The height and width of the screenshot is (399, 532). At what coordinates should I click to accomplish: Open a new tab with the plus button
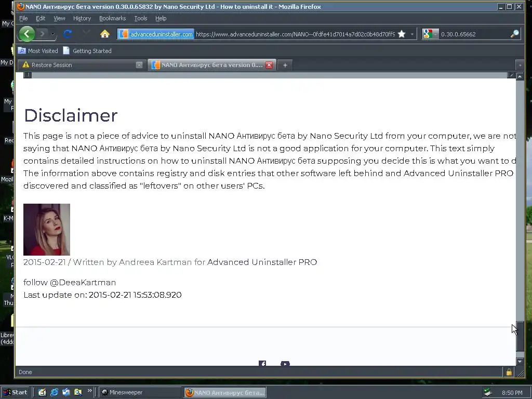tap(285, 65)
